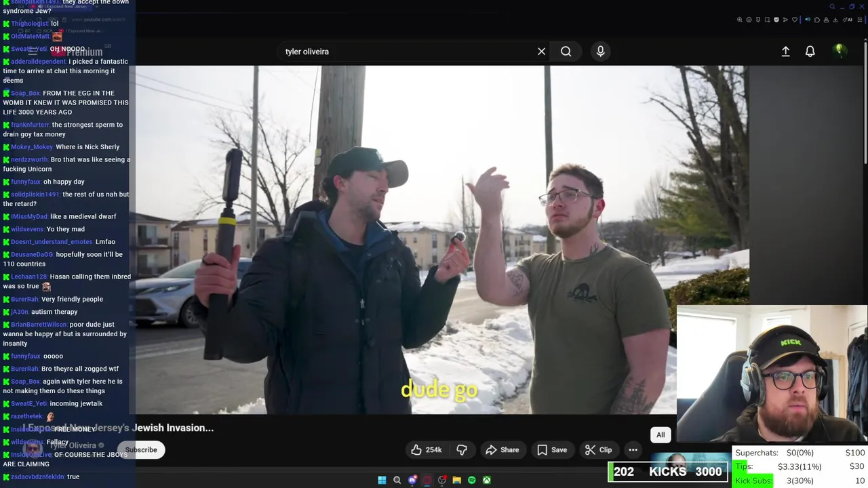868x488 pixels.
Task: Share the video
Action: click(x=502, y=450)
